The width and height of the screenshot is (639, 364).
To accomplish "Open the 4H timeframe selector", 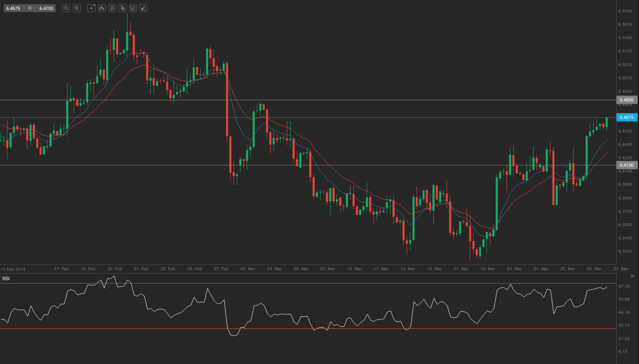I will (91, 8).
